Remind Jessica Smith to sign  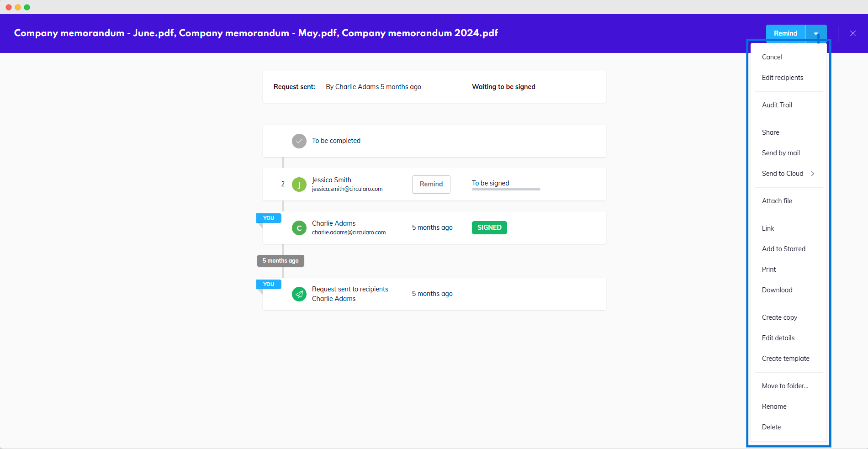(x=431, y=184)
